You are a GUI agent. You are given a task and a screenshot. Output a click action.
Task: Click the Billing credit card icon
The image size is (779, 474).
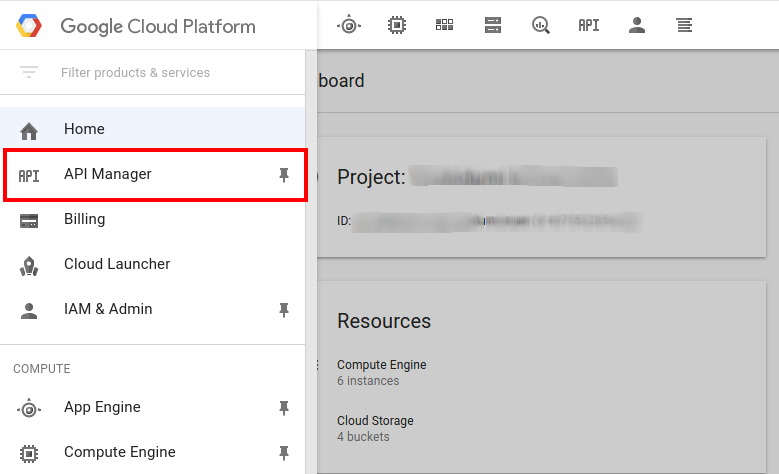(x=29, y=221)
